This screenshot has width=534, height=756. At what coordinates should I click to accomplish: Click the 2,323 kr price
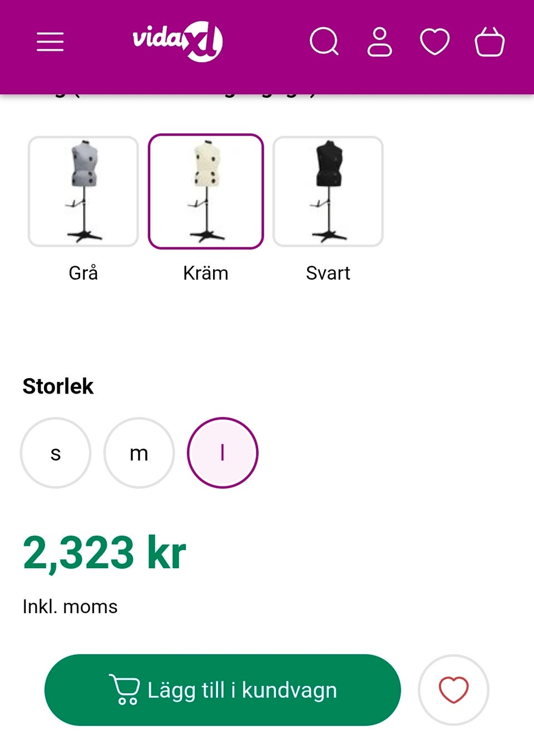coord(105,553)
